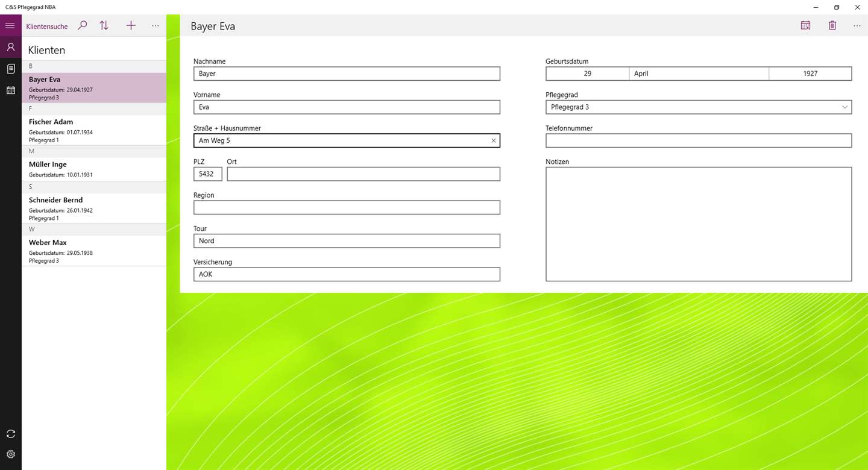Click the Vorname input field
Screen dimensions: 868x470
point(347,107)
